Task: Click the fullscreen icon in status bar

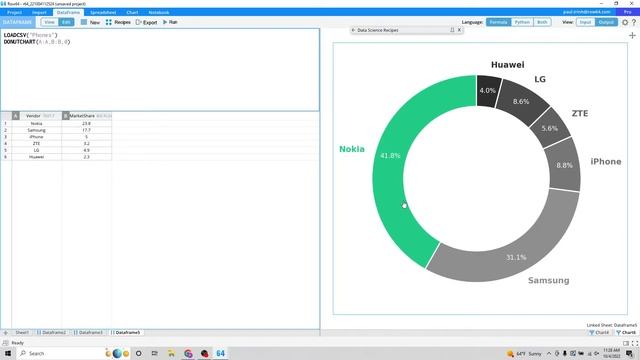Action: pos(635,343)
